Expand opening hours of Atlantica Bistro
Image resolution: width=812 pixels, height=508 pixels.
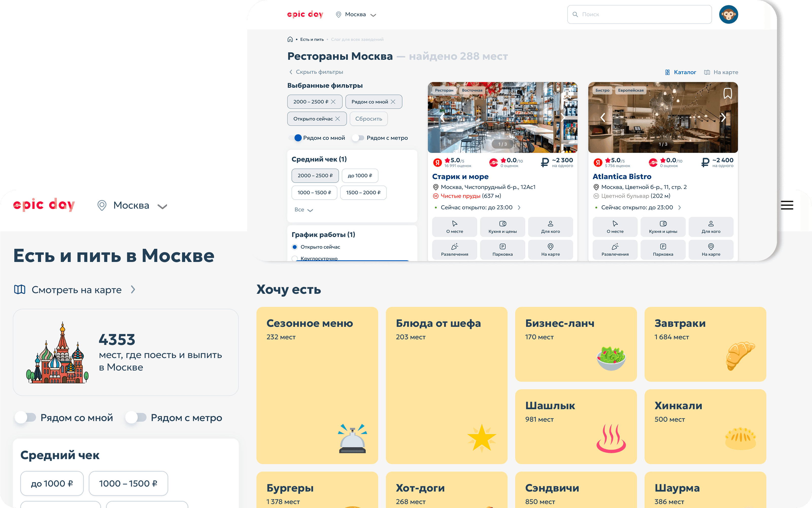[680, 208]
